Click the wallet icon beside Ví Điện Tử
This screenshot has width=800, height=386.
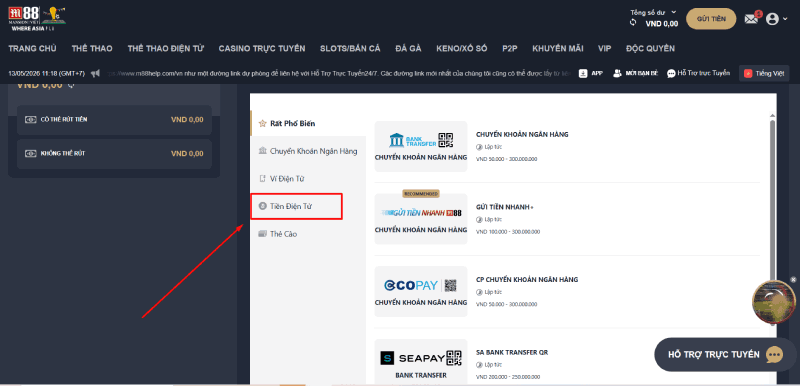(262, 178)
